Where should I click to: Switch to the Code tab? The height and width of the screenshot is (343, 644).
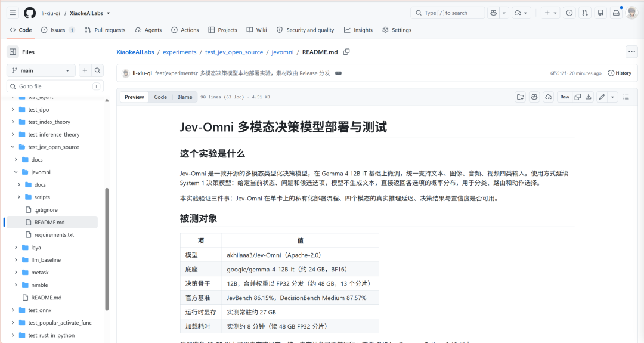[20, 30]
